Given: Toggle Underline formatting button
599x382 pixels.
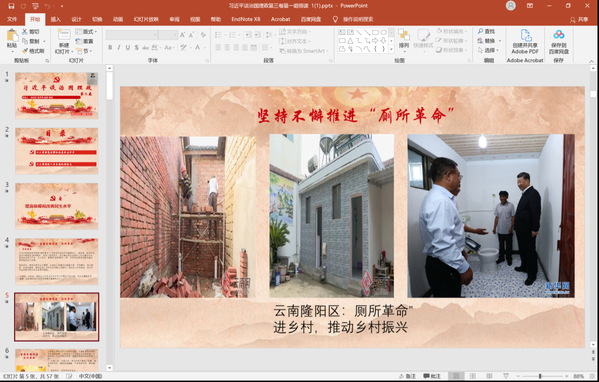Looking at the screenshot, I should (x=128, y=47).
